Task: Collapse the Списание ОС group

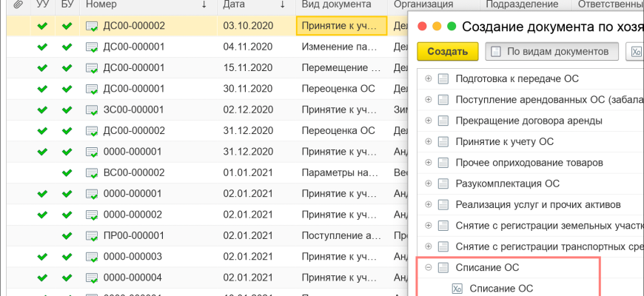Action: click(x=429, y=267)
